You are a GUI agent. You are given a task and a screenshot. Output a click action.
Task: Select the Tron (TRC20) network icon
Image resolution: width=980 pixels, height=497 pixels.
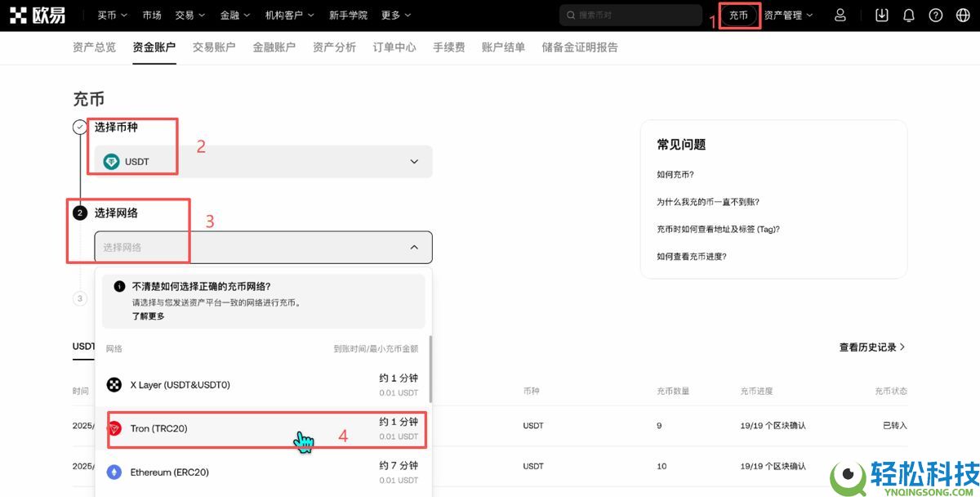tap(114, 427)
